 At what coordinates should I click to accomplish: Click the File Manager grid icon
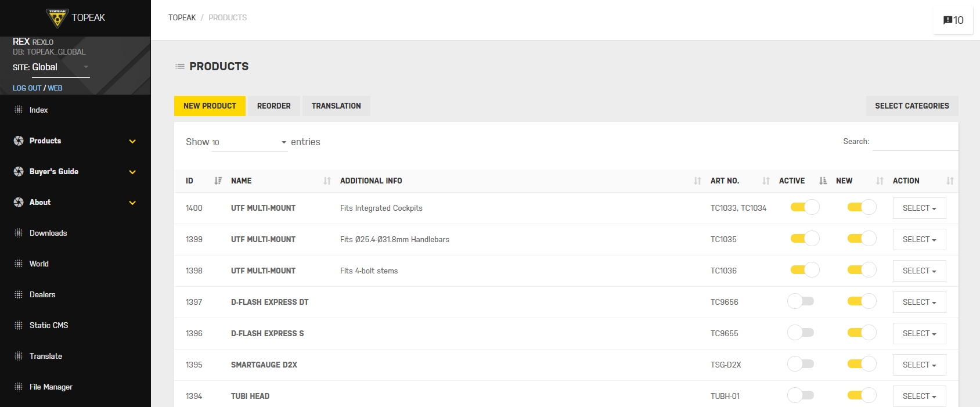[x=19, y=387]
